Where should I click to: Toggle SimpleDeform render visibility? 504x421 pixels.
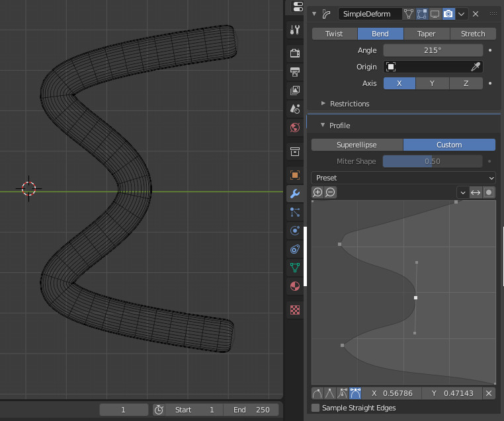(448, 14)
